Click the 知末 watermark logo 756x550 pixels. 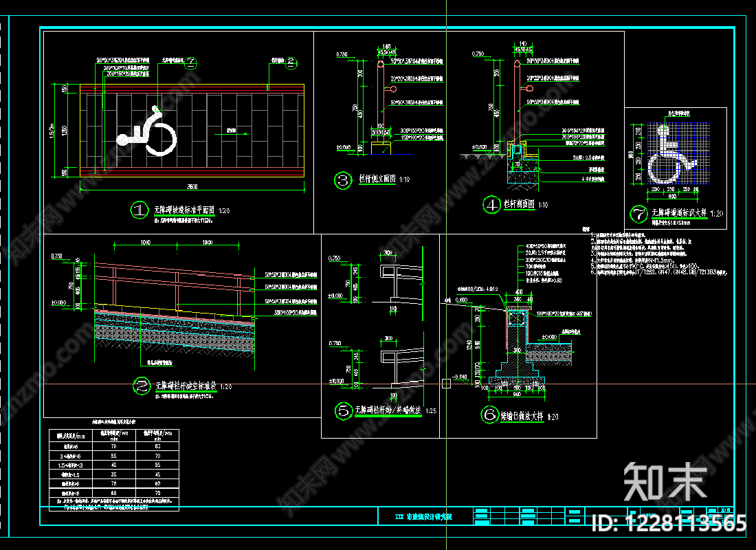pyautogui.click(x=665, y=482)
